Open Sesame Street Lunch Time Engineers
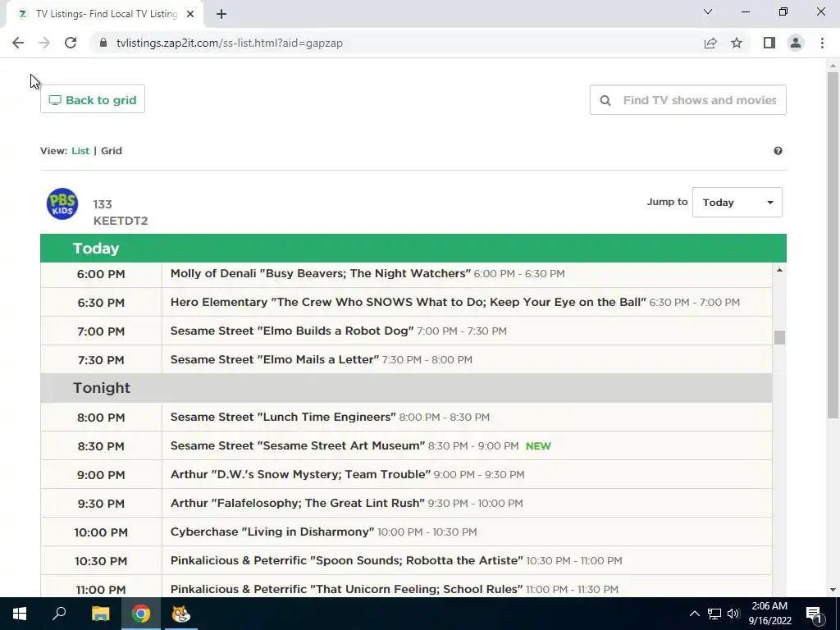 283,418
